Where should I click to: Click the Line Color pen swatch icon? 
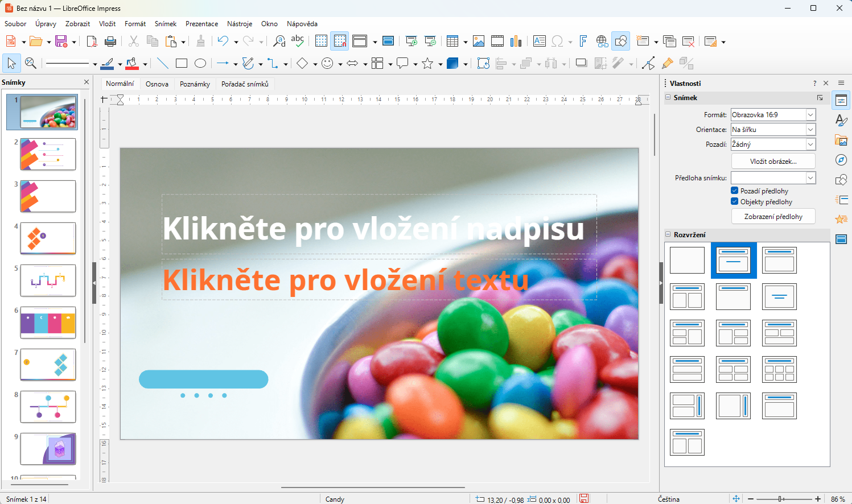pos(107,63)
